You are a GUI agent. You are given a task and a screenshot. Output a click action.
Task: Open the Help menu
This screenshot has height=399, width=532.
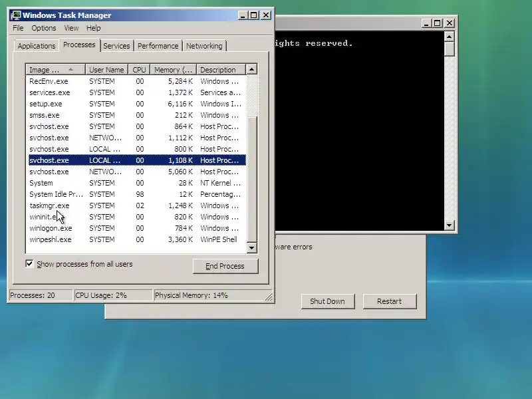pyautogui.click(x=93, y=28)
